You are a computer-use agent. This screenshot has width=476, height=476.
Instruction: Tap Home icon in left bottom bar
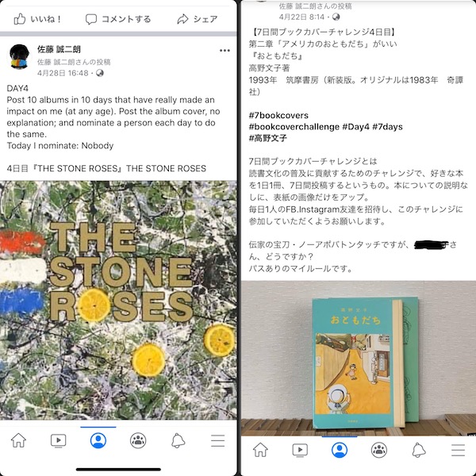pyautogui.click(x=18, y=440)
